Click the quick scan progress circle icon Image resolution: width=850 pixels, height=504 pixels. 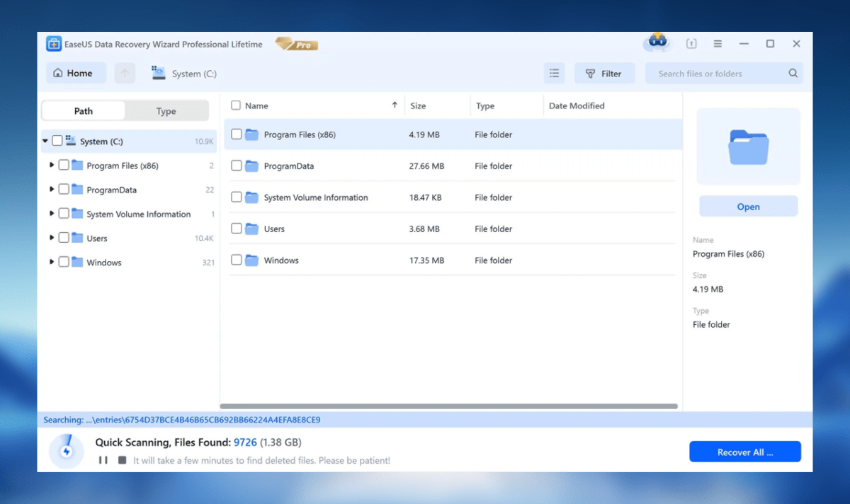click(66, 451)
